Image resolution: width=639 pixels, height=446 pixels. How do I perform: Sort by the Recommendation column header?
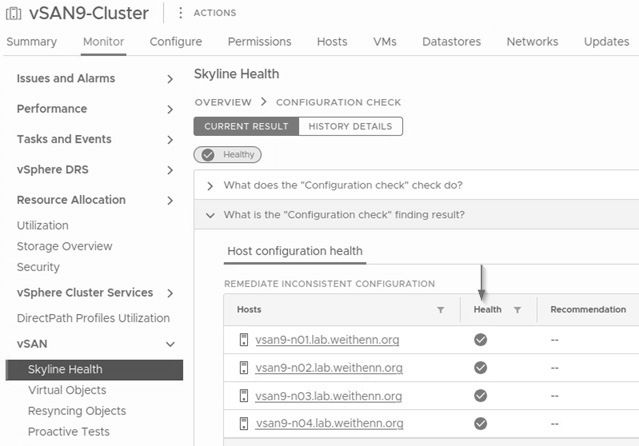pos(588,309)
